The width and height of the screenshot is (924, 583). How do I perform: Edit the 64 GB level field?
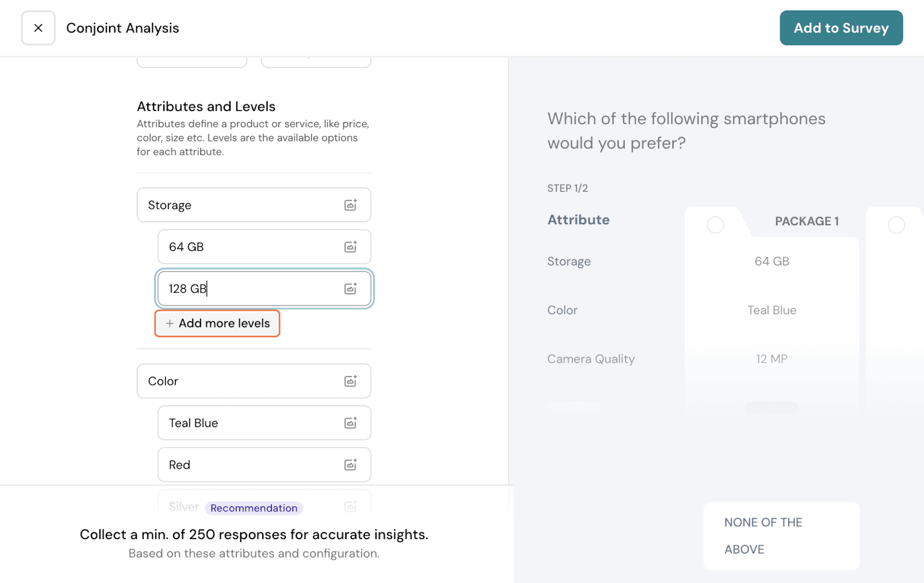pos(248,247)
